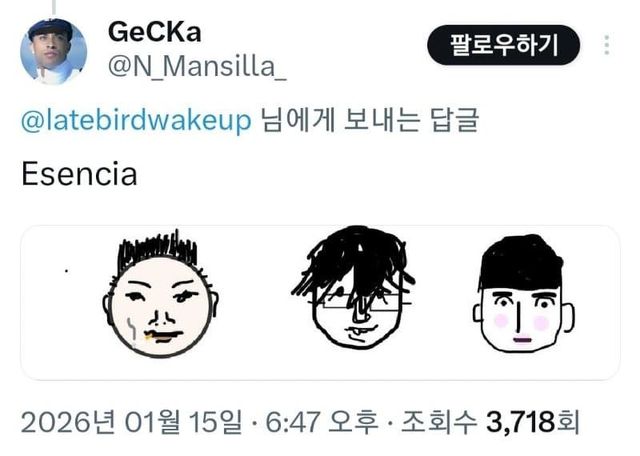Select the @N_Mansilla_ username handle
Image resolution: width=640 pixels, height=456 pixels.
coord(197,66)
